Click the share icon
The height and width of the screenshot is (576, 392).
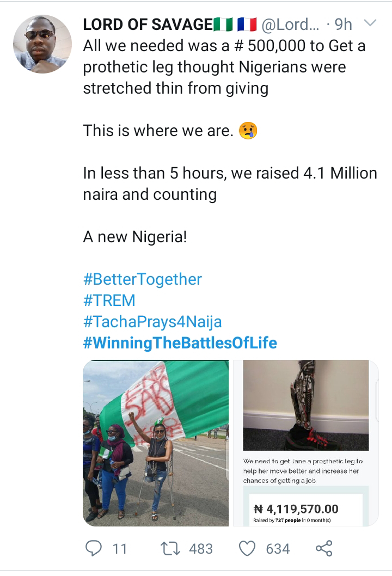(x=323, y=548)
